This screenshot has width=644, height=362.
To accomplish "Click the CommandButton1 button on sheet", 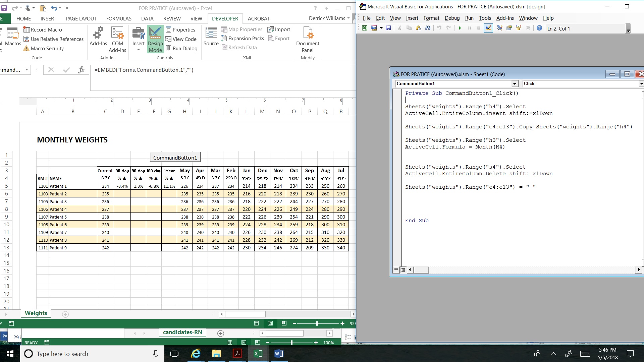I will tap(175, 158).
